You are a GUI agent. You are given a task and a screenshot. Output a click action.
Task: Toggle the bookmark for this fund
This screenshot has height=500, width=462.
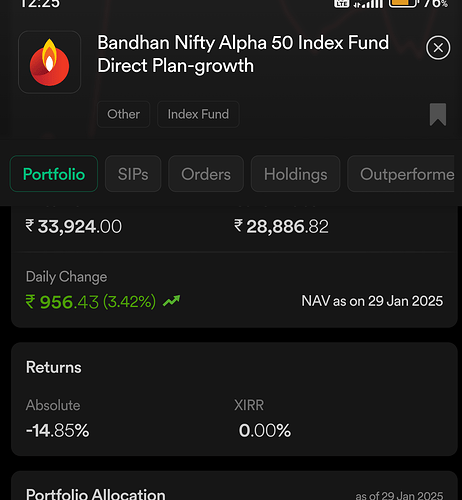pyautogui.click(x=438, y=114)
